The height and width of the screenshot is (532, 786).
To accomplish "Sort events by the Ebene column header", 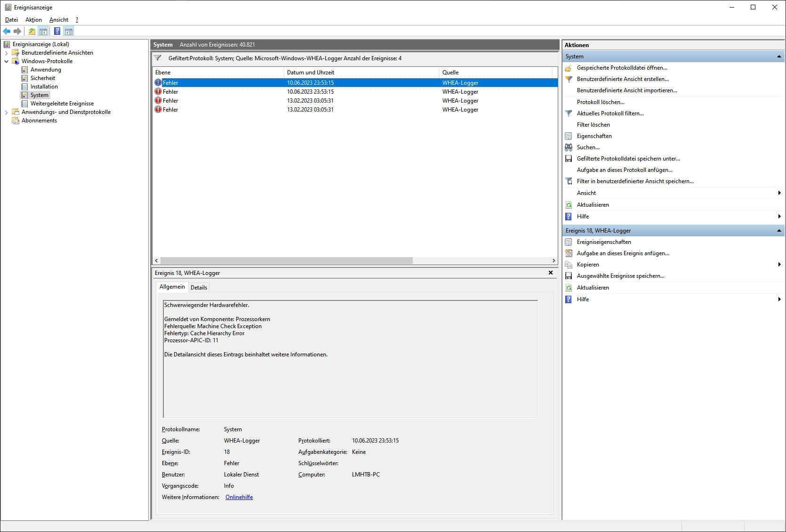I will [218, 73].
